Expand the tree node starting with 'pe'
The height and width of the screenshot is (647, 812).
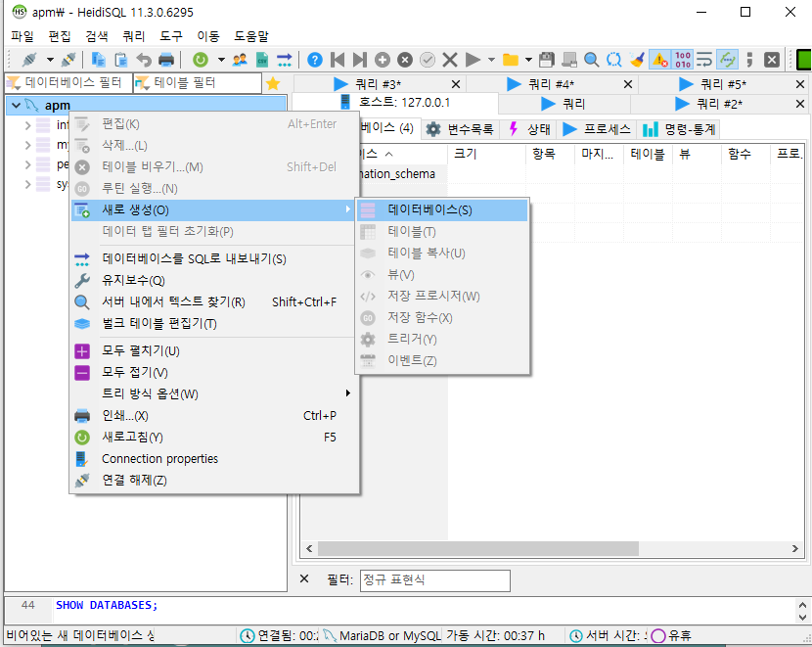(28, 164)
